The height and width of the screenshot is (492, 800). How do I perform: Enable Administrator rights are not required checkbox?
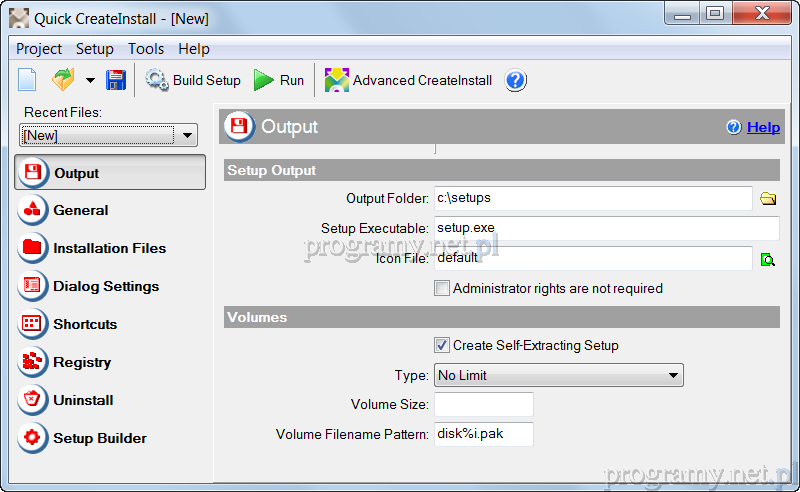coord(442,288)
